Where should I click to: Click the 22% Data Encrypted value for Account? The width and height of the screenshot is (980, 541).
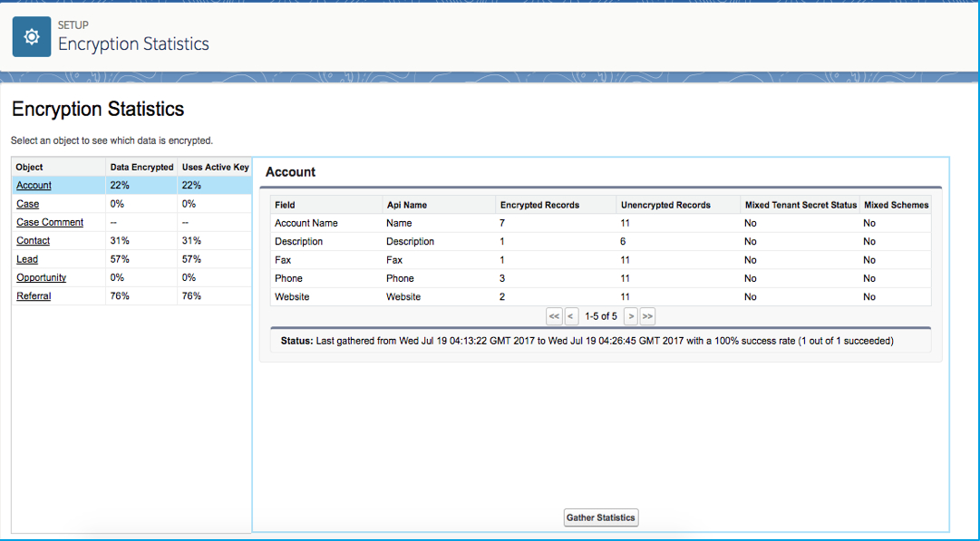120,186
